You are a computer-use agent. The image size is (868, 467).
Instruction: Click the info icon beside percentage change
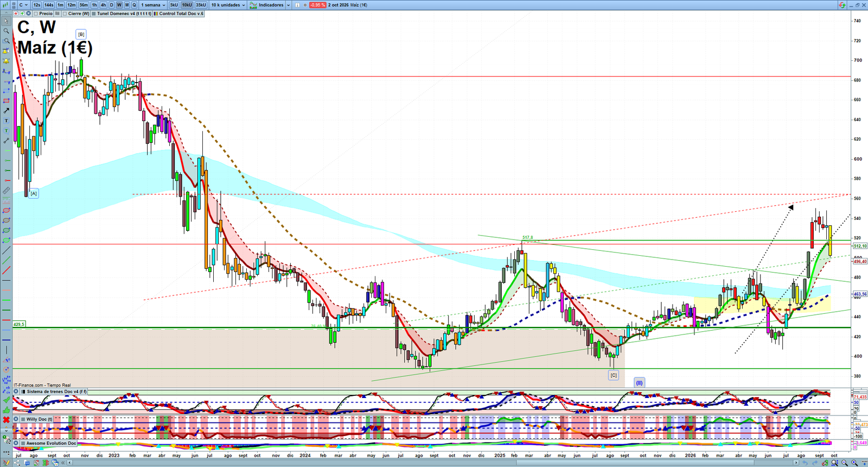point(297,5)
